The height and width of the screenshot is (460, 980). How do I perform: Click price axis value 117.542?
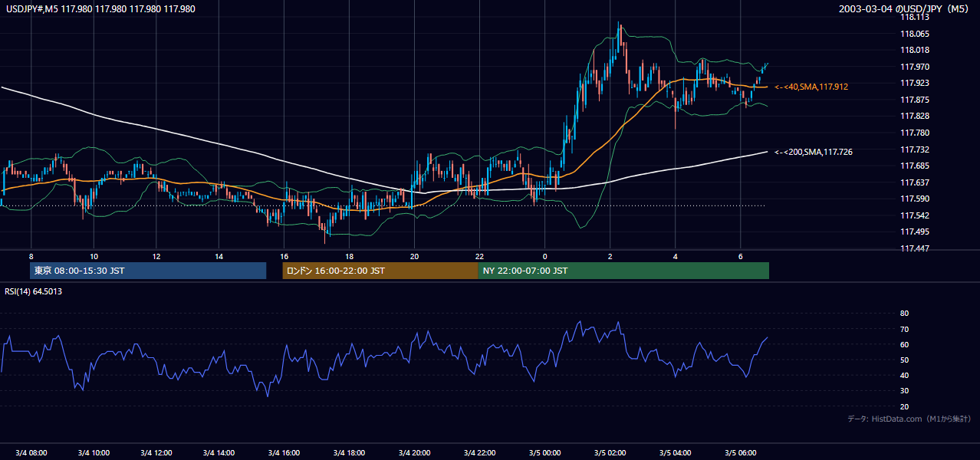click(x=914, y=215)
